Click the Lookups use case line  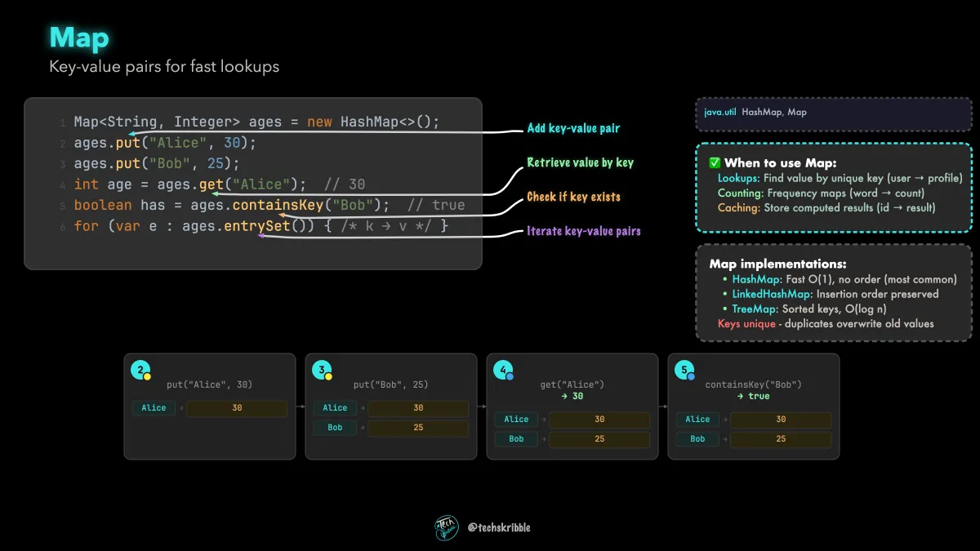[x=840, y=178]
